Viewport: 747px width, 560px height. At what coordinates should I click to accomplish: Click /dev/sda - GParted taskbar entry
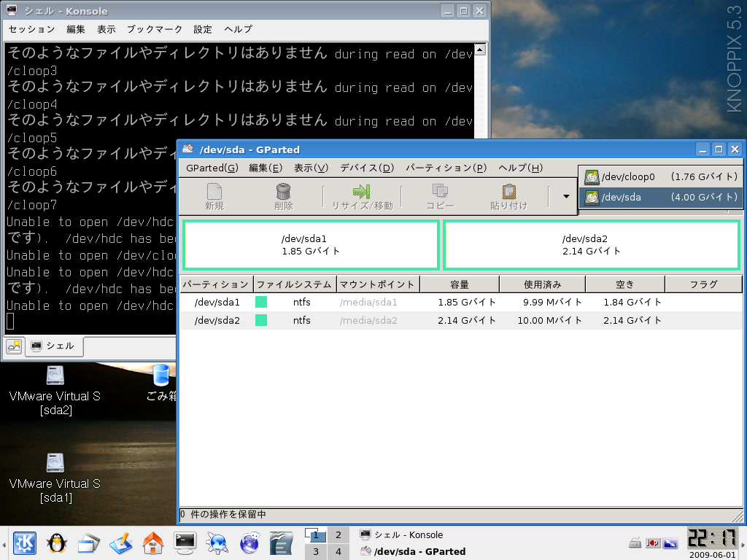(x=413, y=551)
